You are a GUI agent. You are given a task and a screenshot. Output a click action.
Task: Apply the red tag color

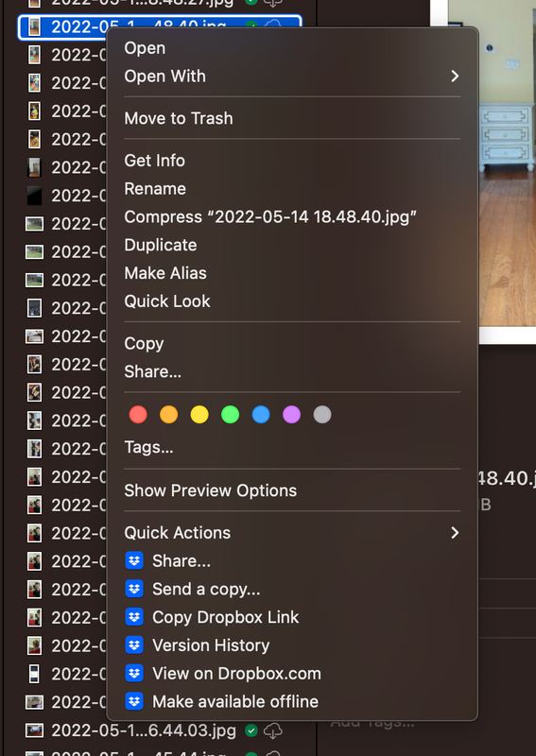138,415
